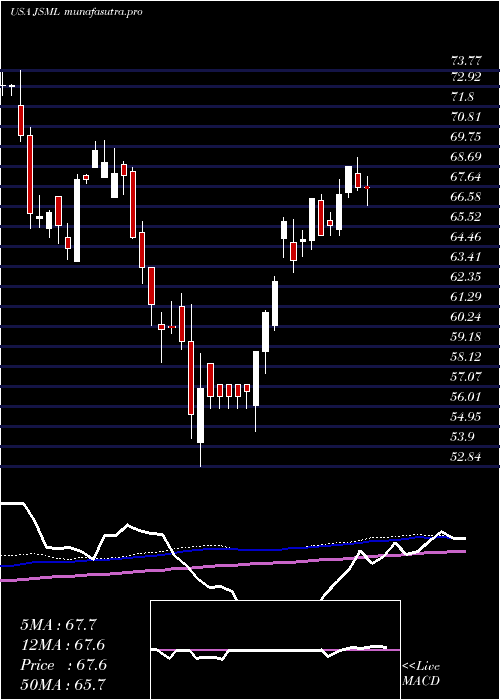Click the last red candlestick on the chart
The width and height of the screenshot is (500, 700).
point(367,188)
